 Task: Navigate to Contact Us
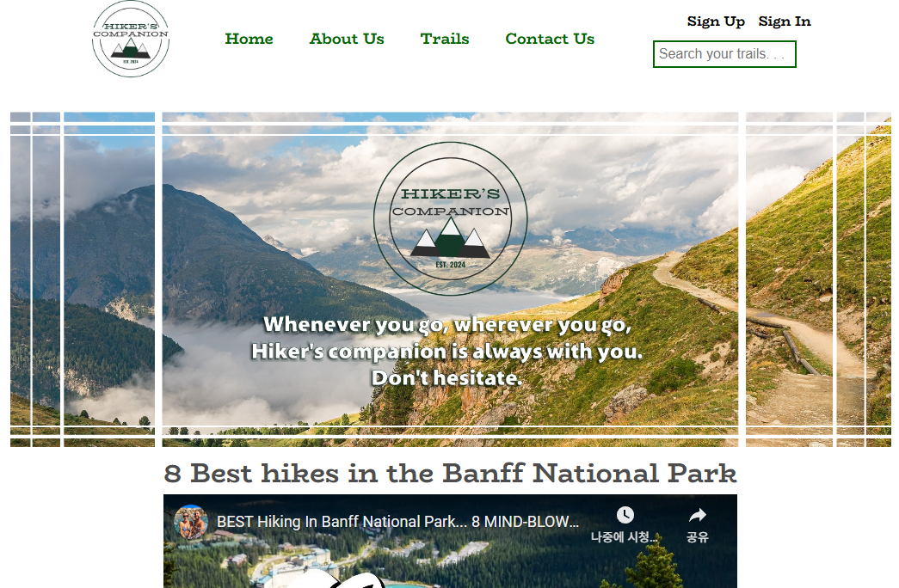(x=550, y=39)
